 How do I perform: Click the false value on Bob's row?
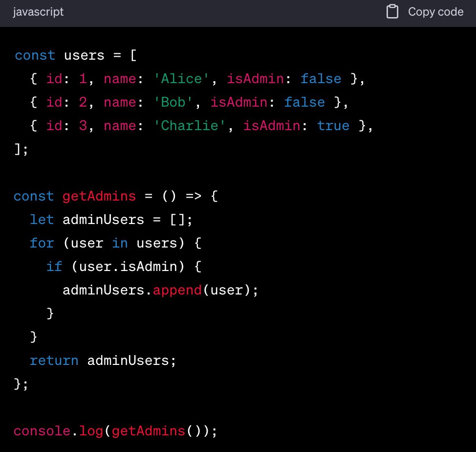point(304,102)
